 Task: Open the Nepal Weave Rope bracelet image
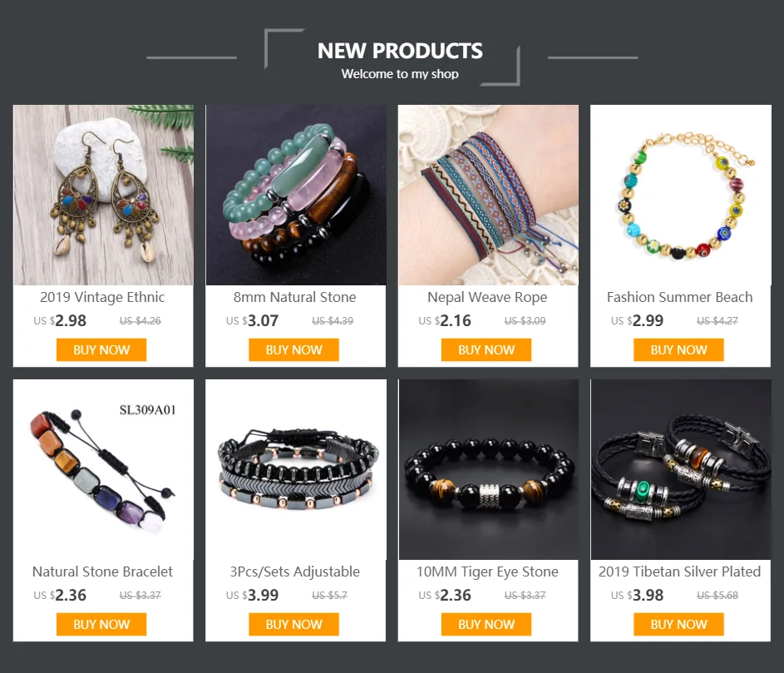pyautogui.click(x=489, y=195)
